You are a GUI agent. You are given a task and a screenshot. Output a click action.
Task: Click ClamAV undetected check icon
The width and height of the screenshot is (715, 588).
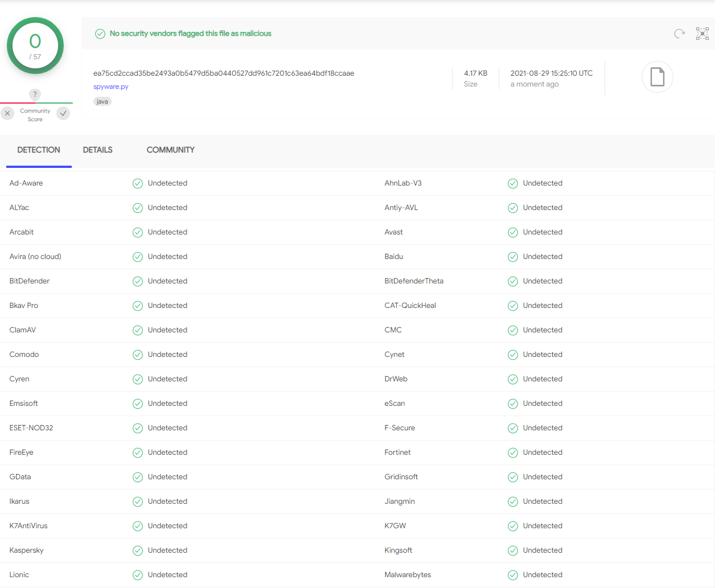click(138, 330)
